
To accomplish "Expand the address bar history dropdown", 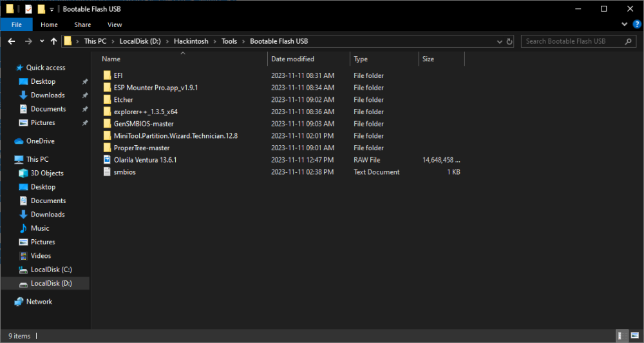I will [x=500, y=41].
